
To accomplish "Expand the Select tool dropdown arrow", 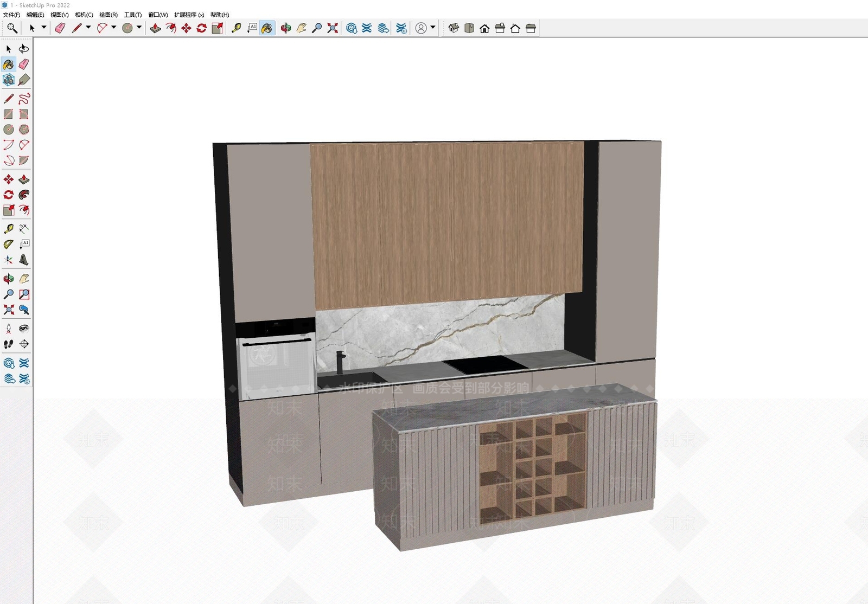I will point(44,27).
